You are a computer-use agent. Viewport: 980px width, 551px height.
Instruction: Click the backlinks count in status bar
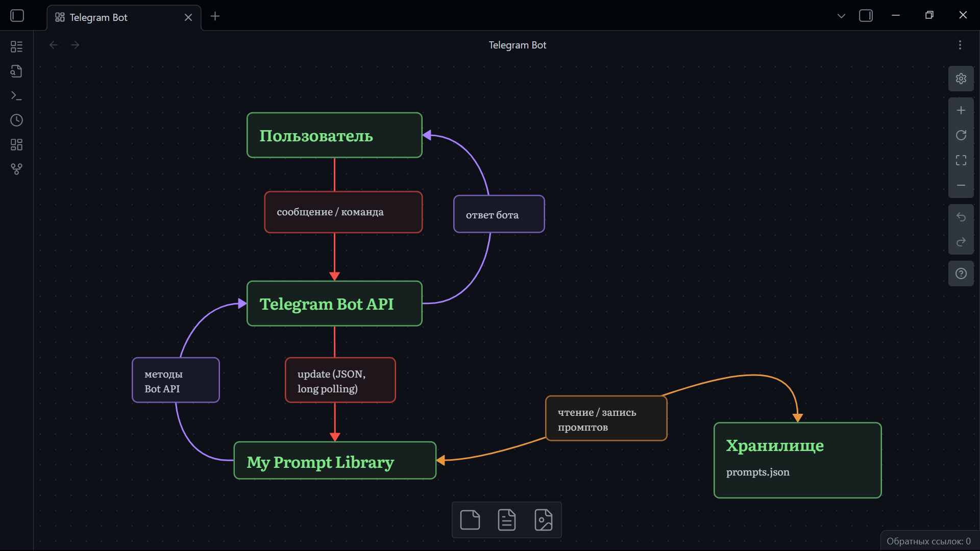[x=928, y=541]
